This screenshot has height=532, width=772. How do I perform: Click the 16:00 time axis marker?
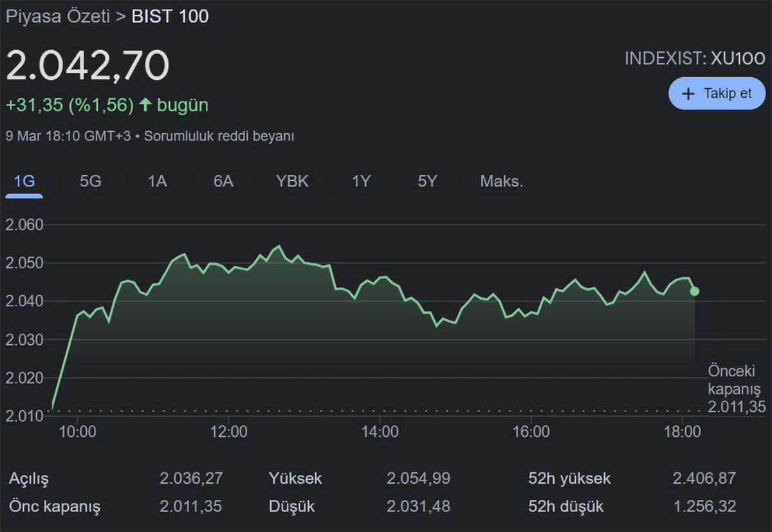point(531,432)
